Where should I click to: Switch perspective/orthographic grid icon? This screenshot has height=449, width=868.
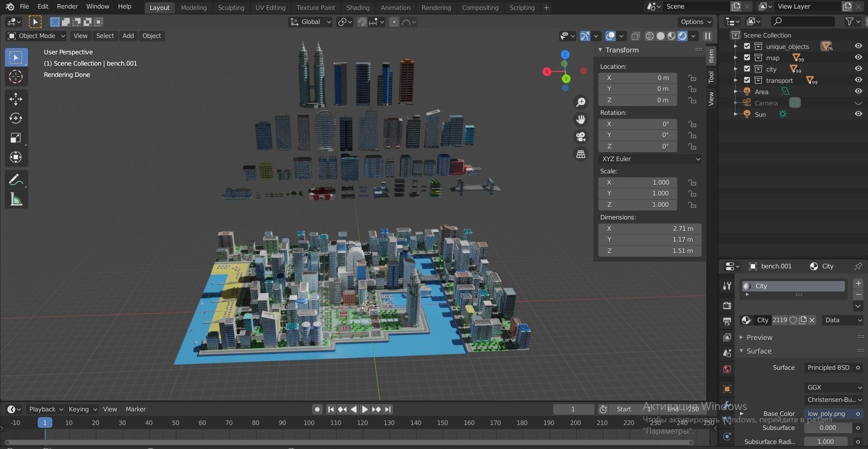pos(581,154)
